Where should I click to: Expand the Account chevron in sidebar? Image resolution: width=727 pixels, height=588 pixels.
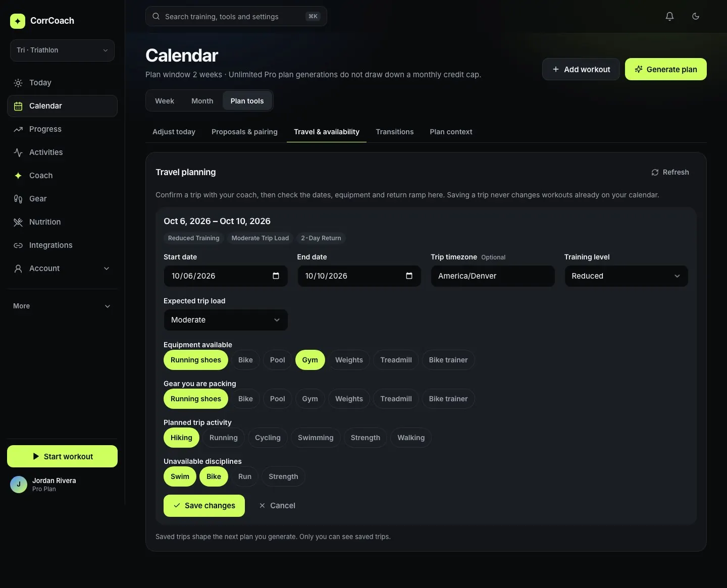[107, 269]
